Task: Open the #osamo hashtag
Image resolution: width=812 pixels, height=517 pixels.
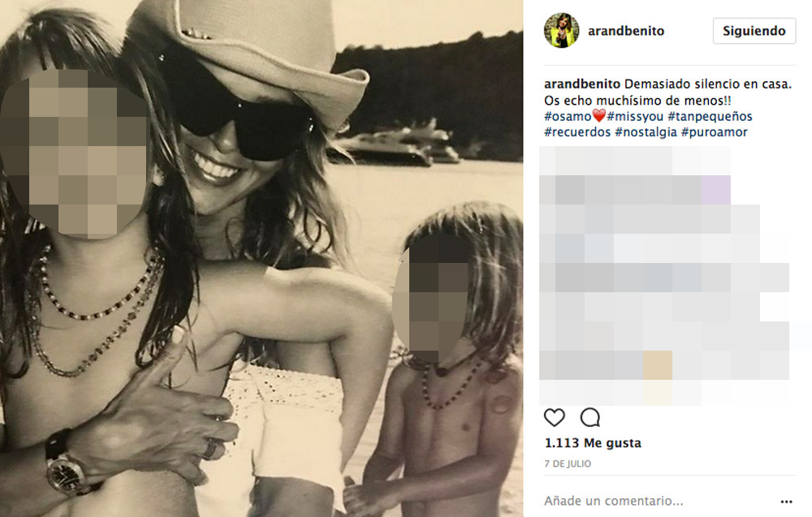Action: [x=568, y=116]
